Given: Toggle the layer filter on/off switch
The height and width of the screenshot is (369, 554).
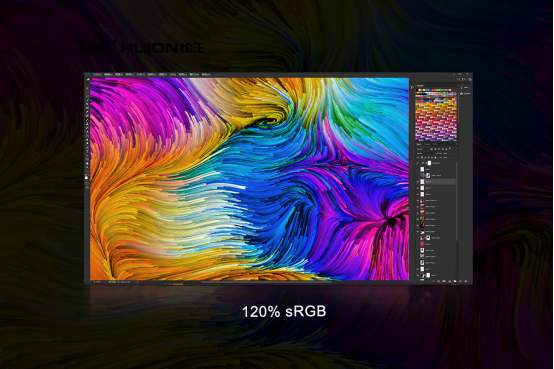Looking at the screenshot, I should coord(450,148).
